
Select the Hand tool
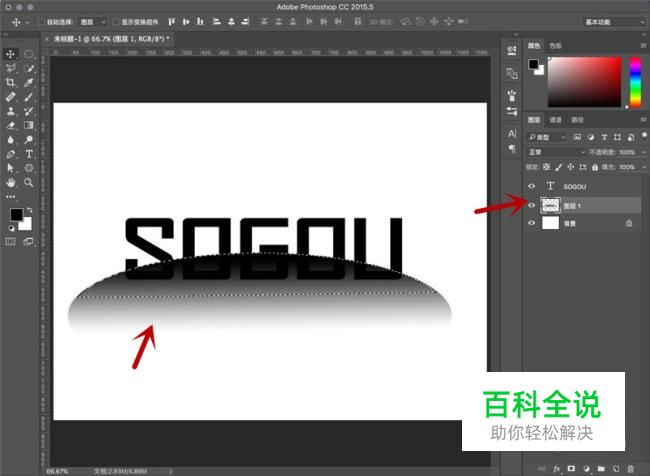click(10, 182)
